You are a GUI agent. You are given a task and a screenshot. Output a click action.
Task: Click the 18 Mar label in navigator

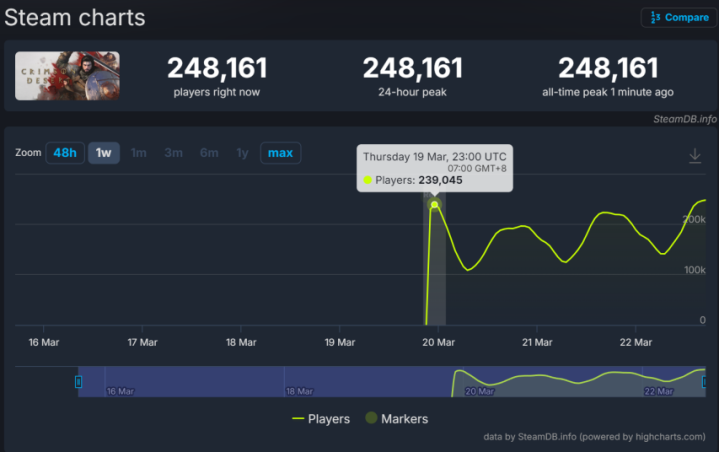pos(299,391)
